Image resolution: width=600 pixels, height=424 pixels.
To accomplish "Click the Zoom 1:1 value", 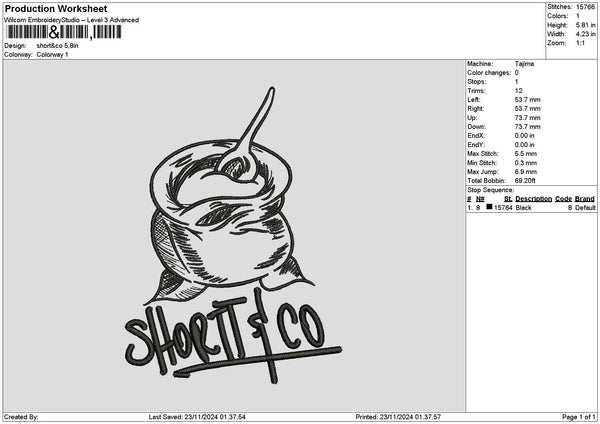I will (580, 43).
